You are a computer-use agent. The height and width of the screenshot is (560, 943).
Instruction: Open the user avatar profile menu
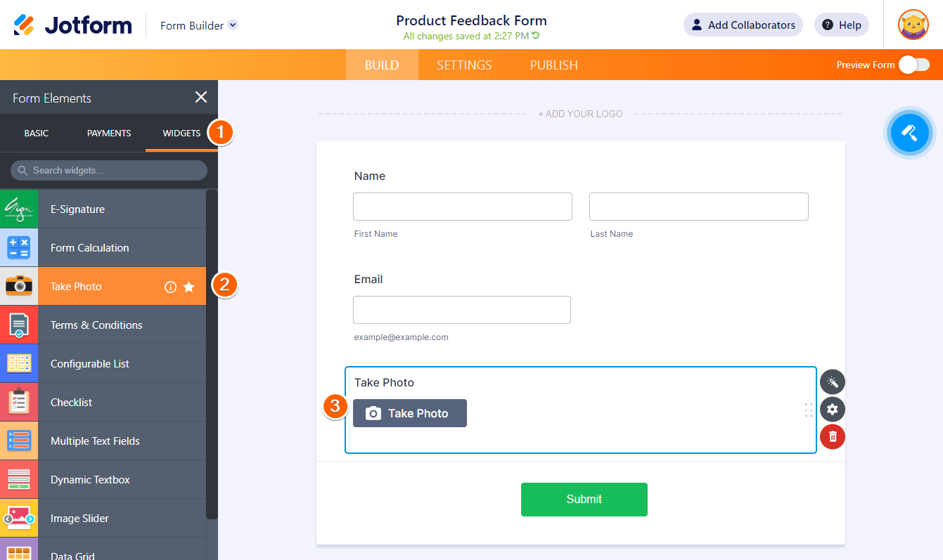(x=913, y=25)
